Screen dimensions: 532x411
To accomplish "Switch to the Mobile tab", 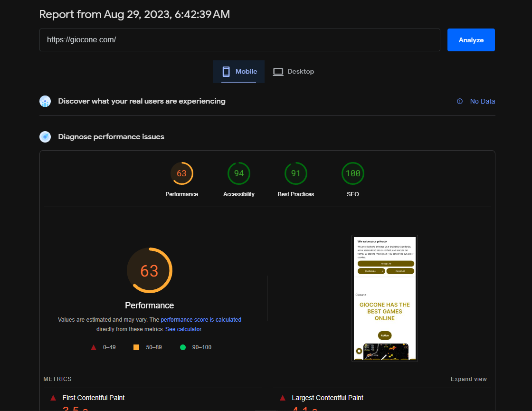I will (238, 72).
